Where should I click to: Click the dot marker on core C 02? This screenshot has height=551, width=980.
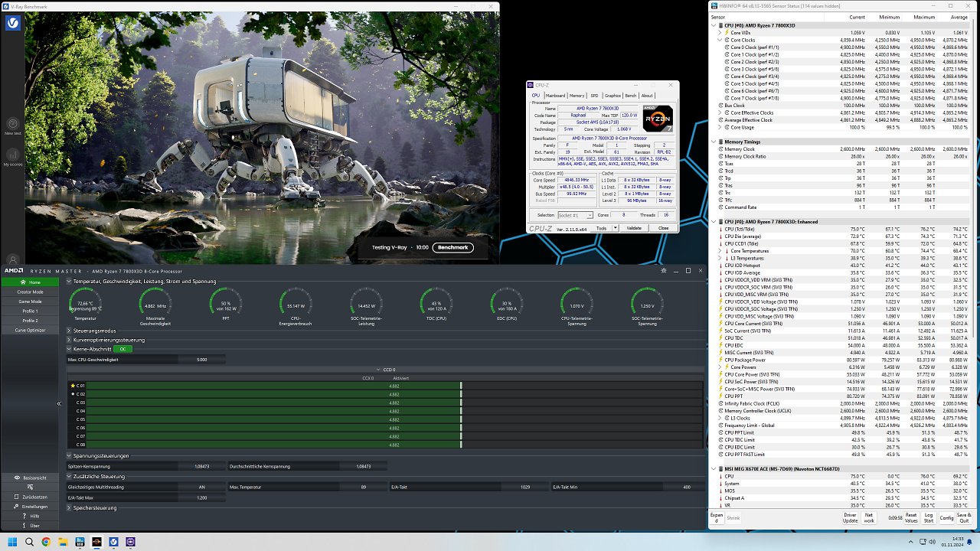click(73, 394)
